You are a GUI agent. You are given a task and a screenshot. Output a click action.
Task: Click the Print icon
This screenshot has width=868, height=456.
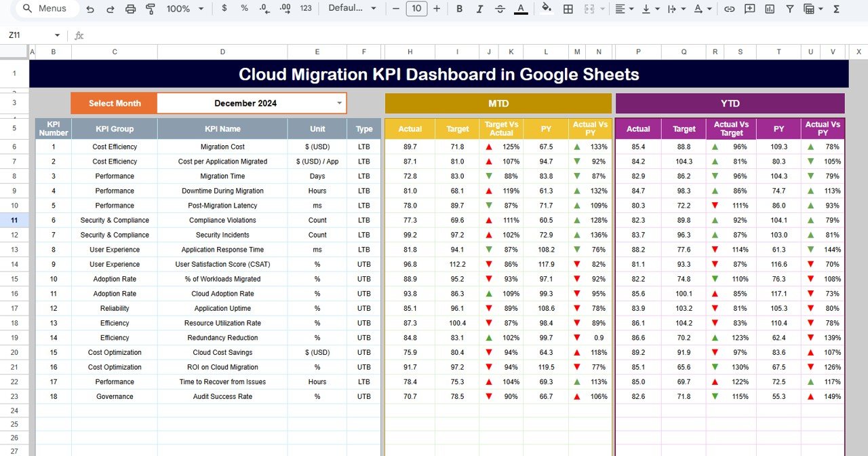pyautogui.click(x=131, y=9)
